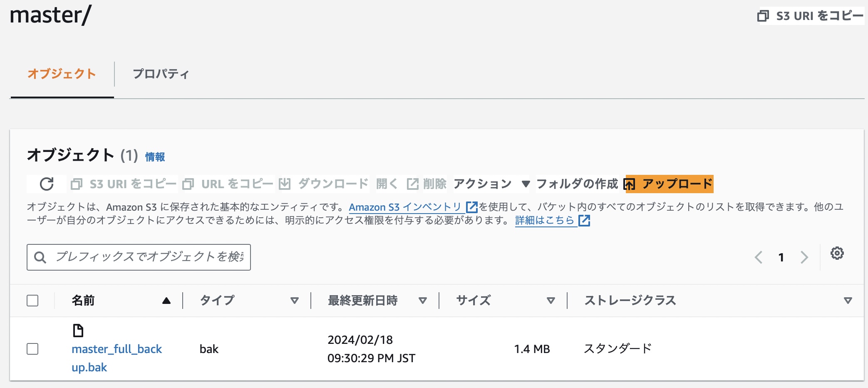Select the オブジェクト tab
Viewport: 868px width, 388px height.
[x=62, y=74]
